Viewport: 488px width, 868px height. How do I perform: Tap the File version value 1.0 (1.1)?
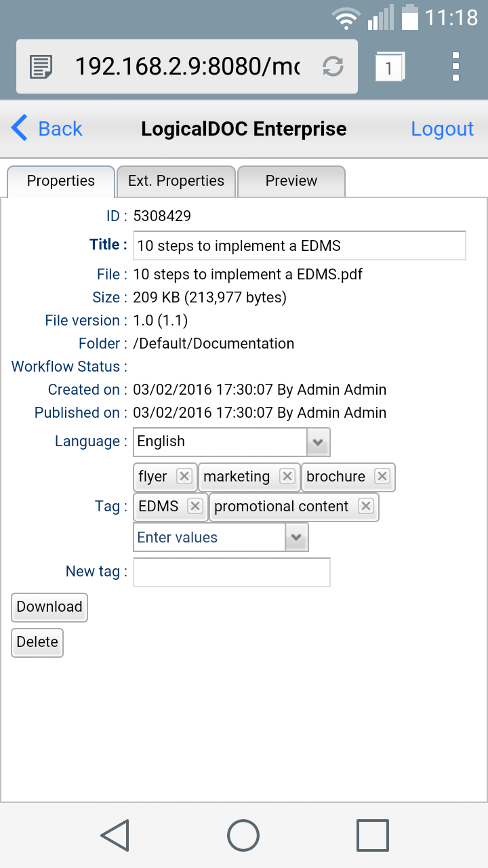161,321
